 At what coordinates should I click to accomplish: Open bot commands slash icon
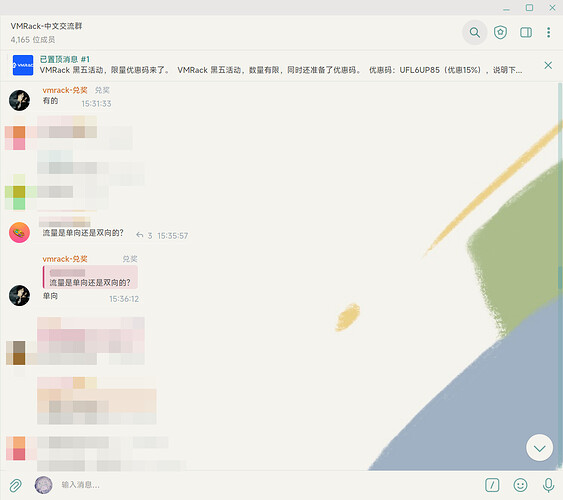[x=492, y=485]
